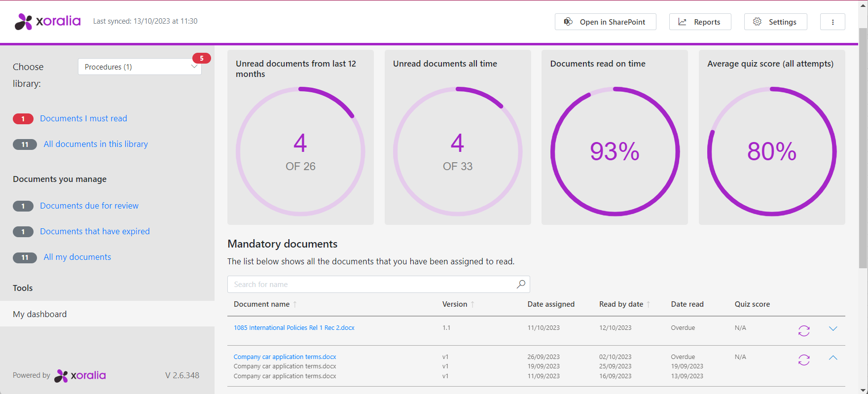Open Documents I must read
Viewport: 868px width, 394px height.
[x=83, y=118]
